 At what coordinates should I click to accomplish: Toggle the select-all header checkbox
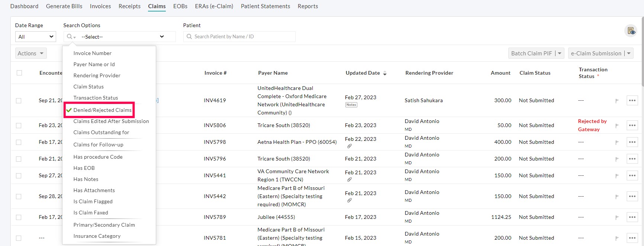tap(19, 73)
